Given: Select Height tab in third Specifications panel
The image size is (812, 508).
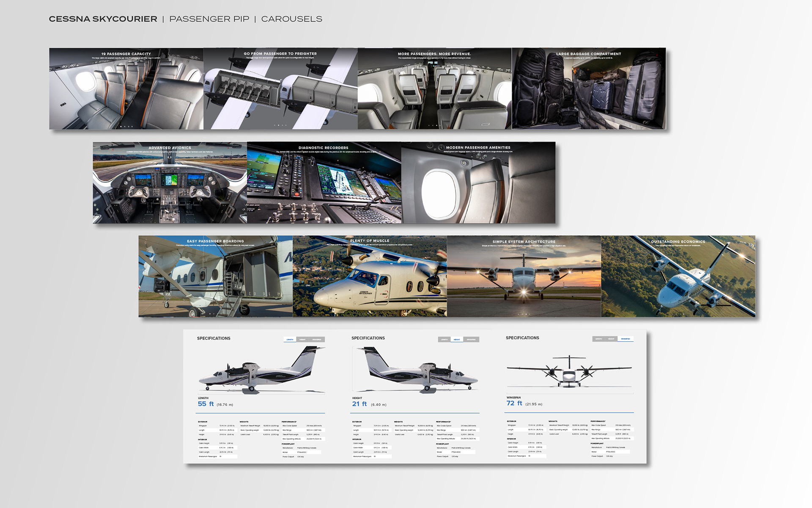Looking at the screenshot, I should (611, 339).
